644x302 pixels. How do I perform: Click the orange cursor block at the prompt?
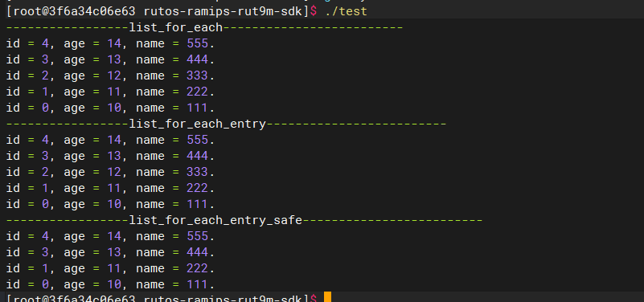click(x=327, y=297)
